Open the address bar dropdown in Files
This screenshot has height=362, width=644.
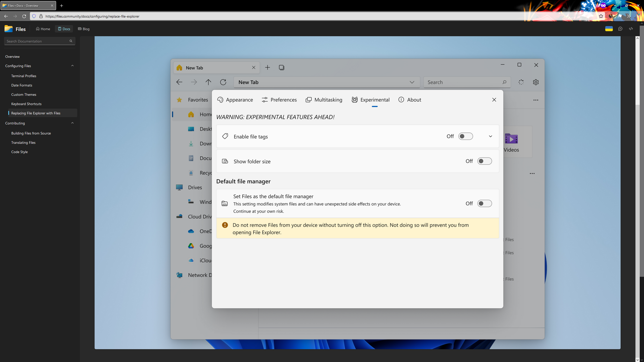tap(412, 82)
